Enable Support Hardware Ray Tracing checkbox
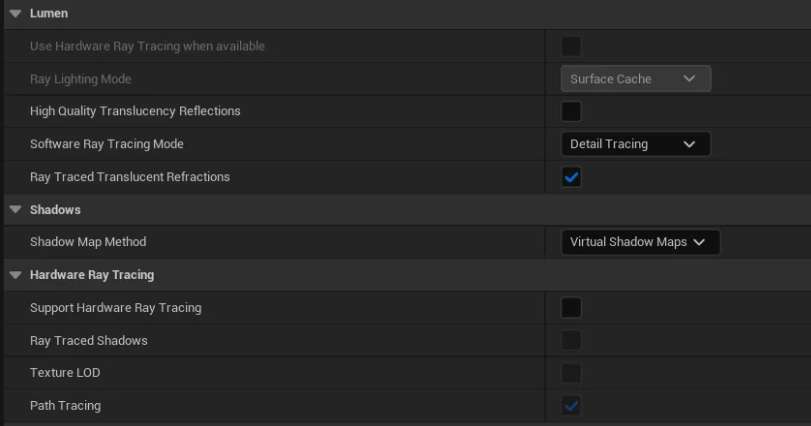 tap(571, 308)
